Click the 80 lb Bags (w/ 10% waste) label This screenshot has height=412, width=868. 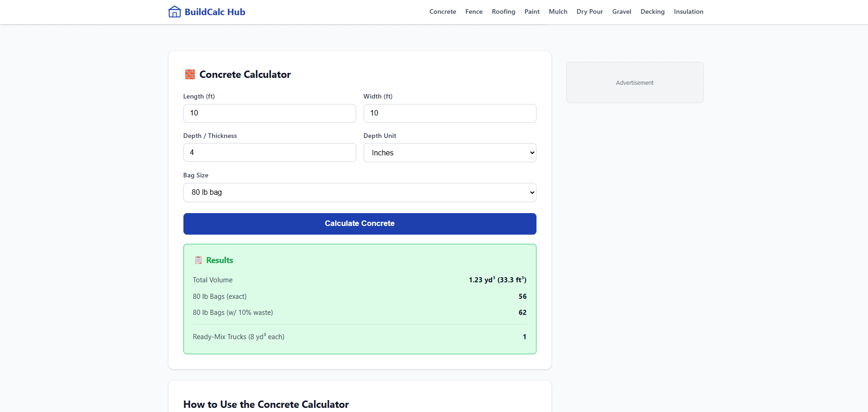pos(233,313)
